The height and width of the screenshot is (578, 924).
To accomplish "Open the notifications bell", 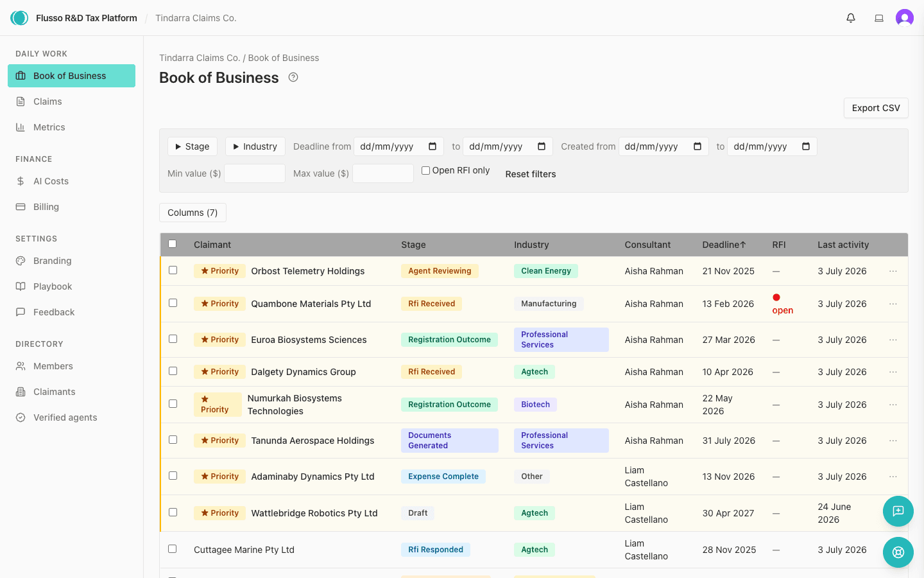I will (x=851, y=18).
